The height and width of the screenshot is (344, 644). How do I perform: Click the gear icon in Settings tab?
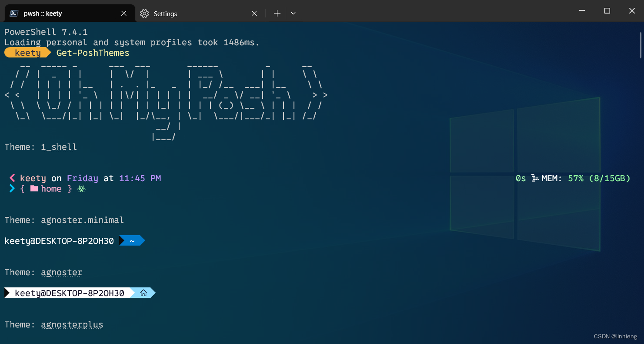click(144, 13)
